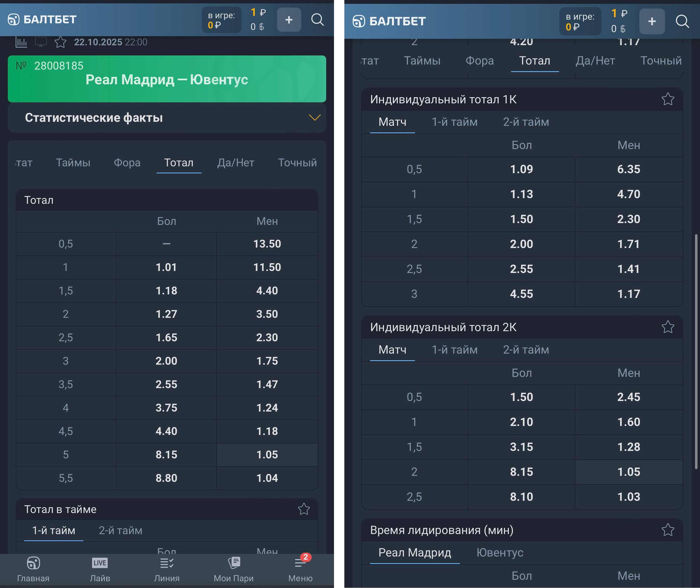
Task: Open statistics chart icon near match date
Action: [21, 42]
